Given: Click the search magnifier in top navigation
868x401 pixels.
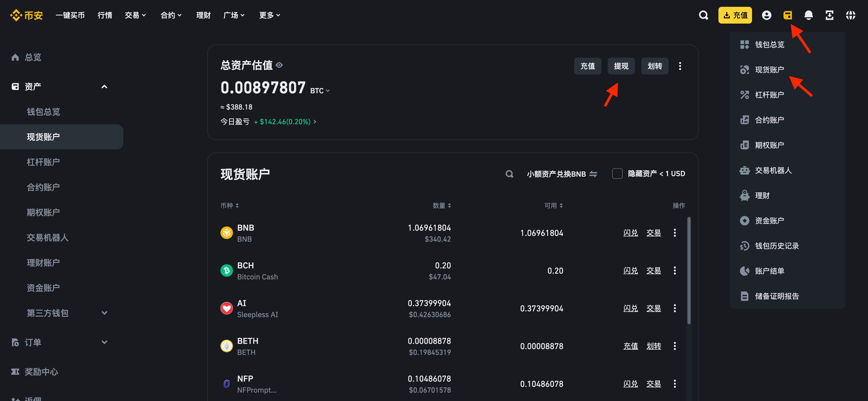Looking at the screenshot, I should click(x=703, y=15).
